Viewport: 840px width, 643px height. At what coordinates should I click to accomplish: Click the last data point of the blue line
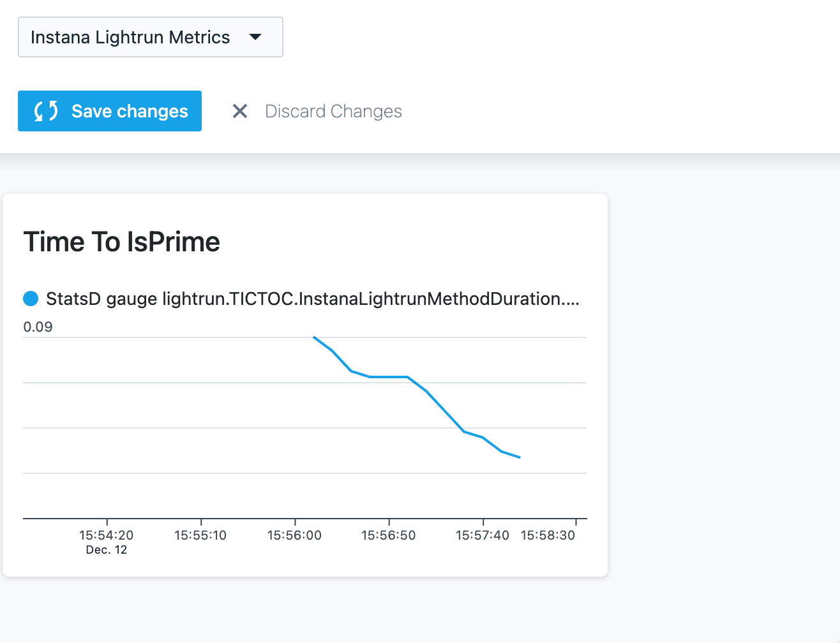[x=520, y=457]
